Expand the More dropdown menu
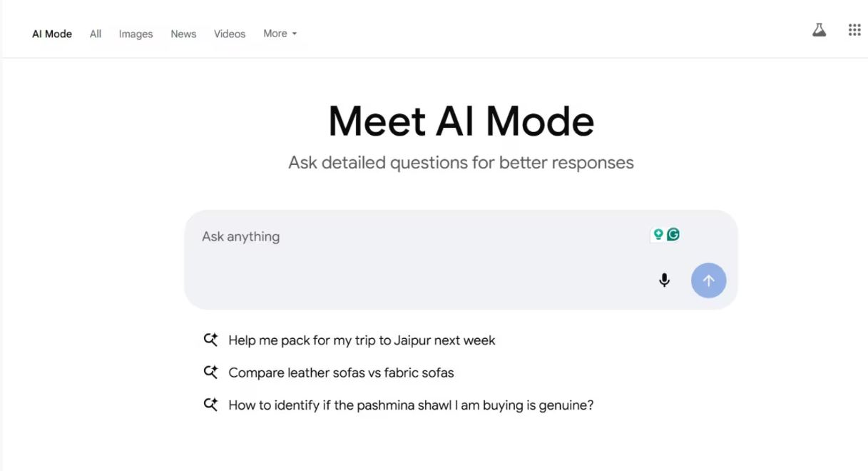The height and width of the screenshot is (471, 868). click(280, 34)
